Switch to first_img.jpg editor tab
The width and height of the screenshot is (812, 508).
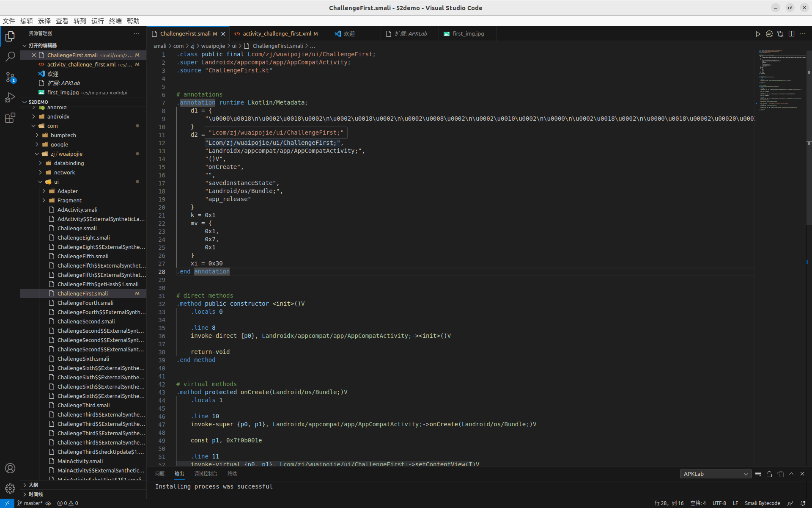(468, 34)
